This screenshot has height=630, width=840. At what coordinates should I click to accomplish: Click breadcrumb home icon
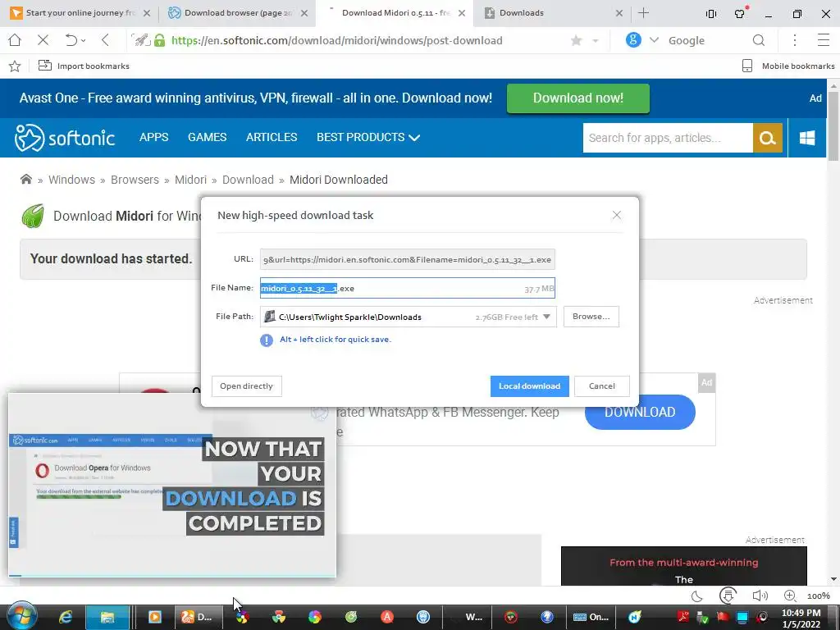click(25, 180)
